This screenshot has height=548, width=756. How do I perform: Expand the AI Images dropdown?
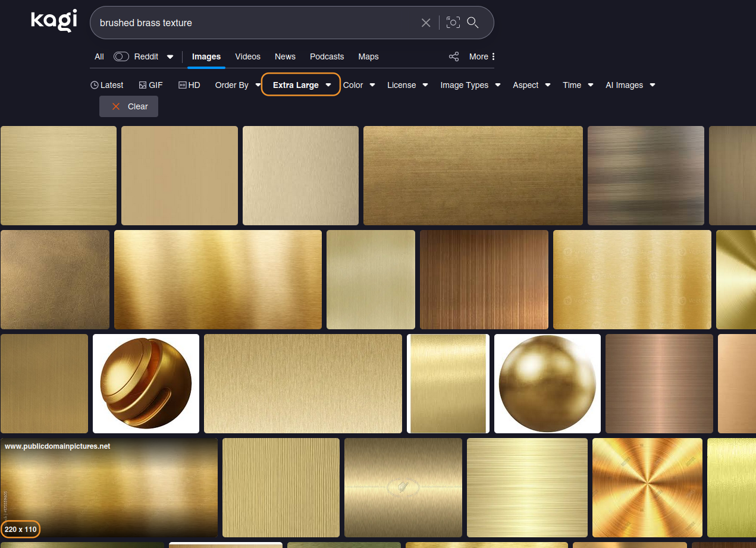[630, 85]
